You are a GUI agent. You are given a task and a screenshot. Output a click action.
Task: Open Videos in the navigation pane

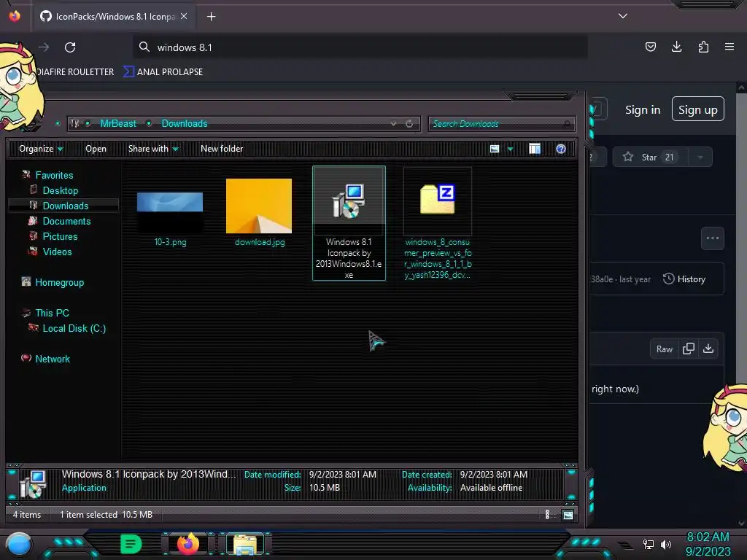click(x=57, y=252)
